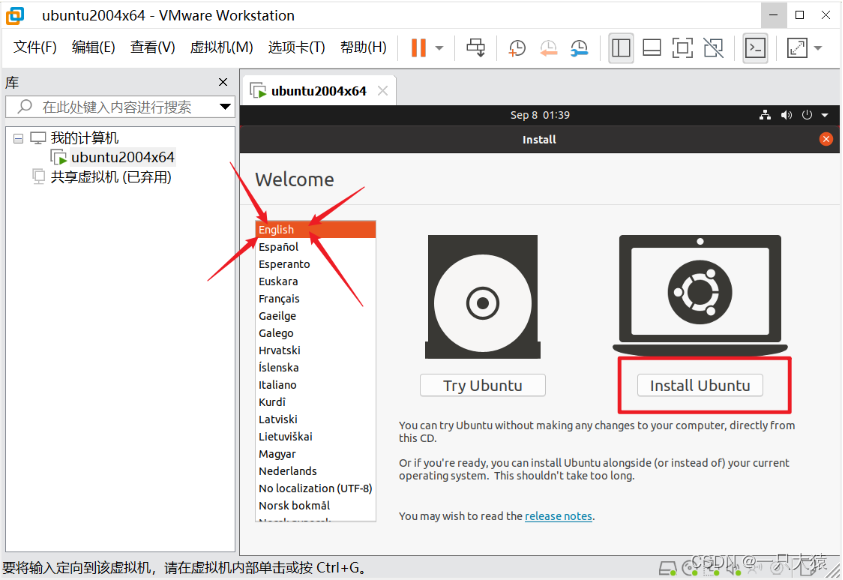Open the Ubuntu system menu arrow
843x580 pixels.
(x=825, y=115)
